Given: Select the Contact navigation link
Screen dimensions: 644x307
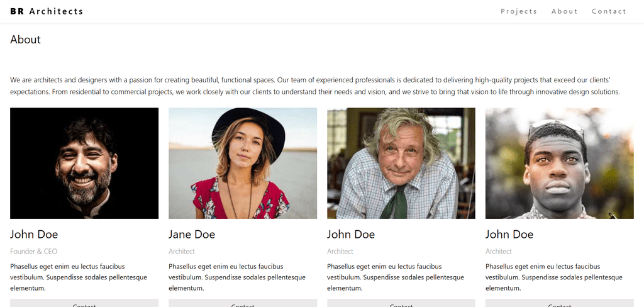Looking at the screenshot, I should [609, 11].
